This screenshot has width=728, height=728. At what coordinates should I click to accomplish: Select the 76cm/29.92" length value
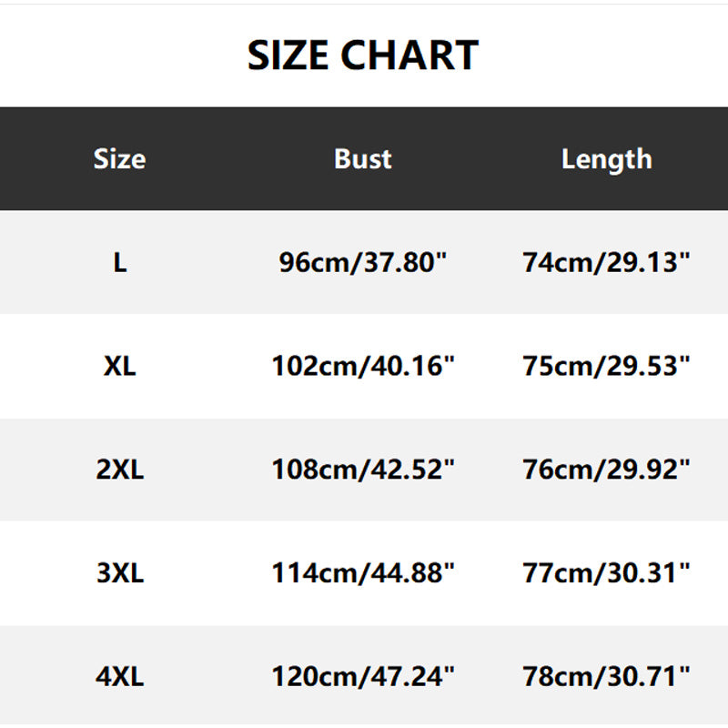coord(606,470)
